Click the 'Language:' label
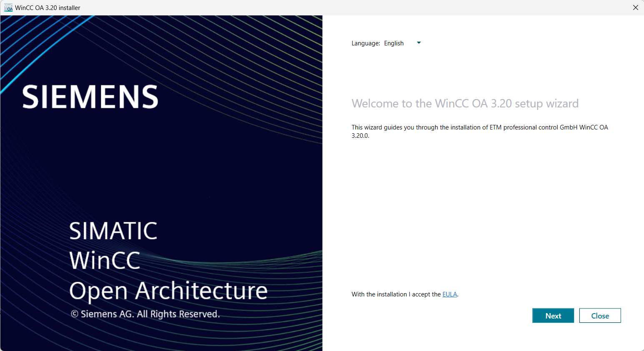 tap(366, 43)
